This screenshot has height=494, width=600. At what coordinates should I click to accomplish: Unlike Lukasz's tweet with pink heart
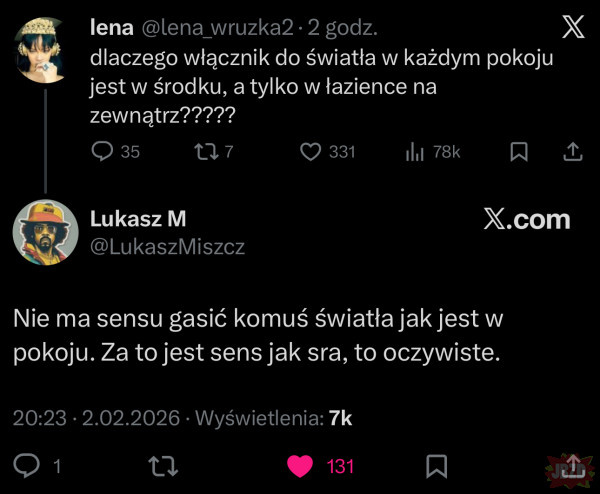tap(299, 466)
